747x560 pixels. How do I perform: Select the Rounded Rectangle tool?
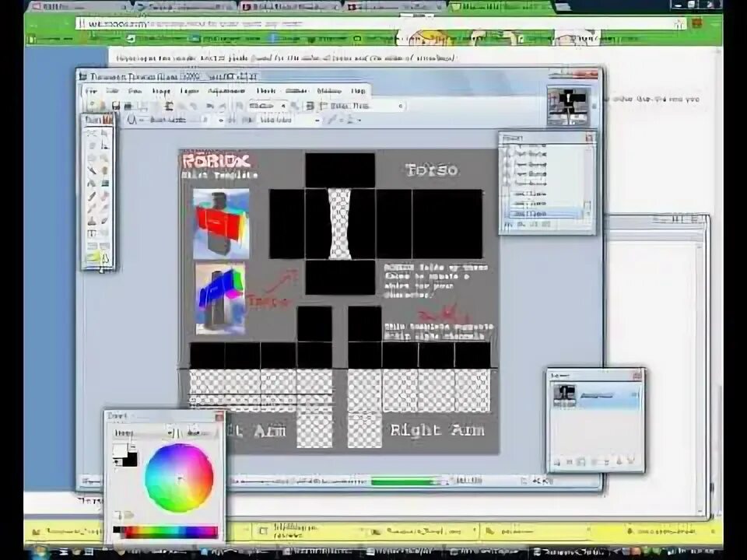point(104,246)
